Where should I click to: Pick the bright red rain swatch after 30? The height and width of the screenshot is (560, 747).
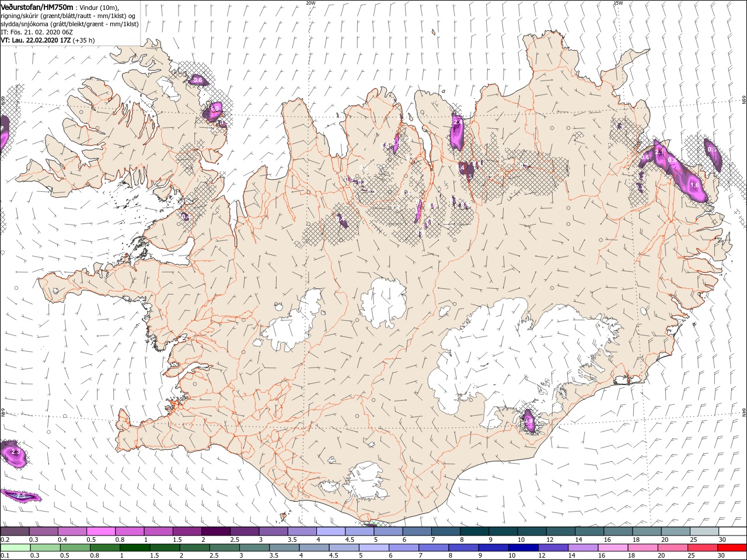pyautogui.click(x=732, y=547)
